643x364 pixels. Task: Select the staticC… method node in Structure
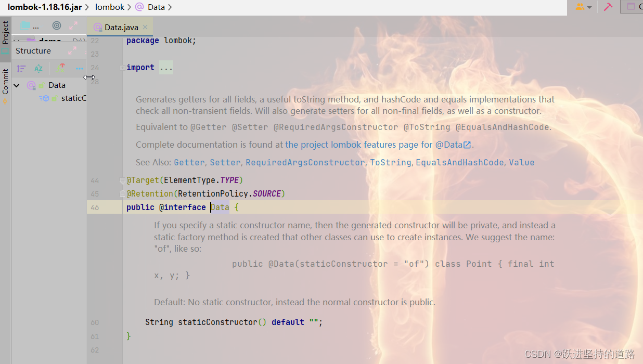click(73, 98)
